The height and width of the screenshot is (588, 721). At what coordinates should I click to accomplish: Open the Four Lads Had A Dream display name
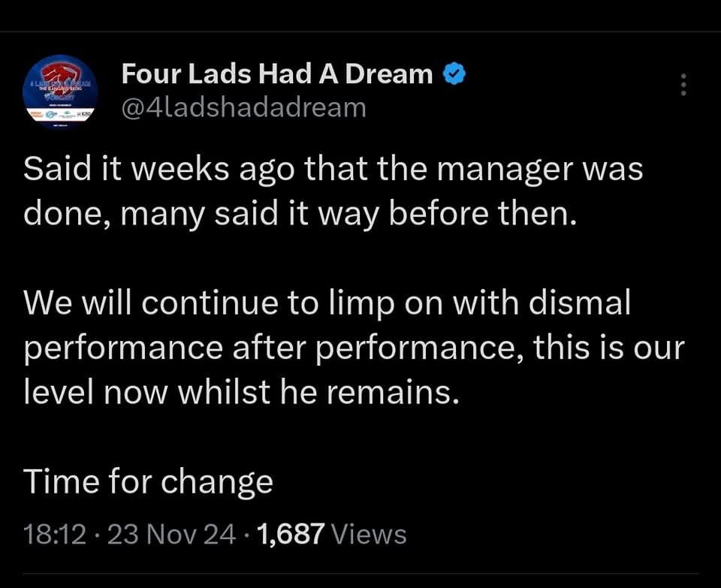point(277,74)
